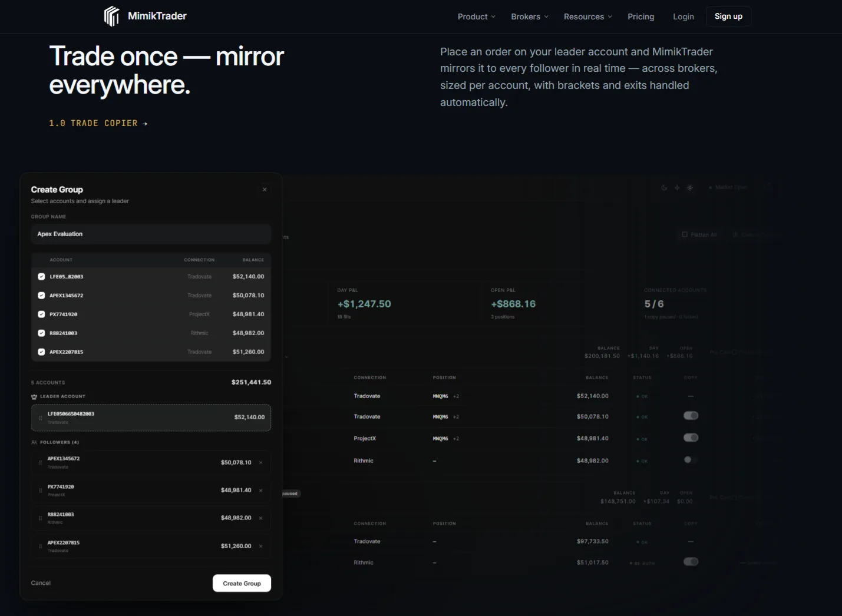Open the Login page
842x616 pixels.
tap(683, 16)
